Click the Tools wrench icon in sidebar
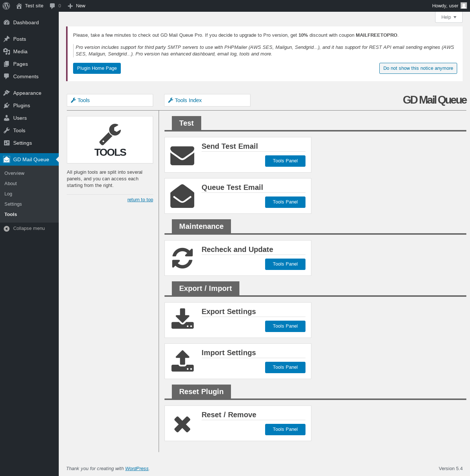 click(x=7, y=130)
